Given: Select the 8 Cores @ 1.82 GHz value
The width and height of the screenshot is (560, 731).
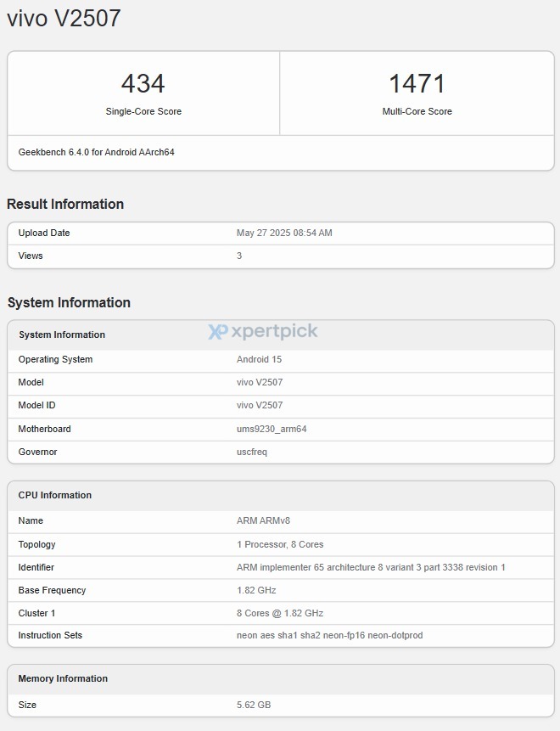Looking at the screenshot, I should coord(280,613).
